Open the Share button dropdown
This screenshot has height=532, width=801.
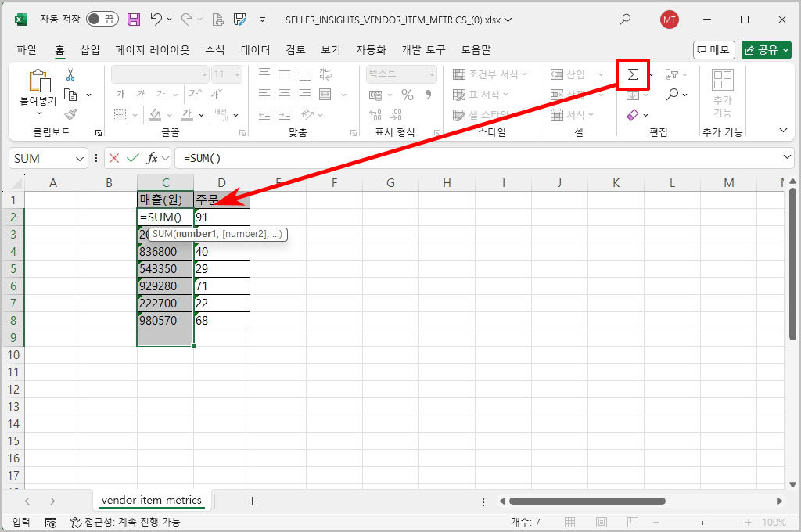(785, 50)
